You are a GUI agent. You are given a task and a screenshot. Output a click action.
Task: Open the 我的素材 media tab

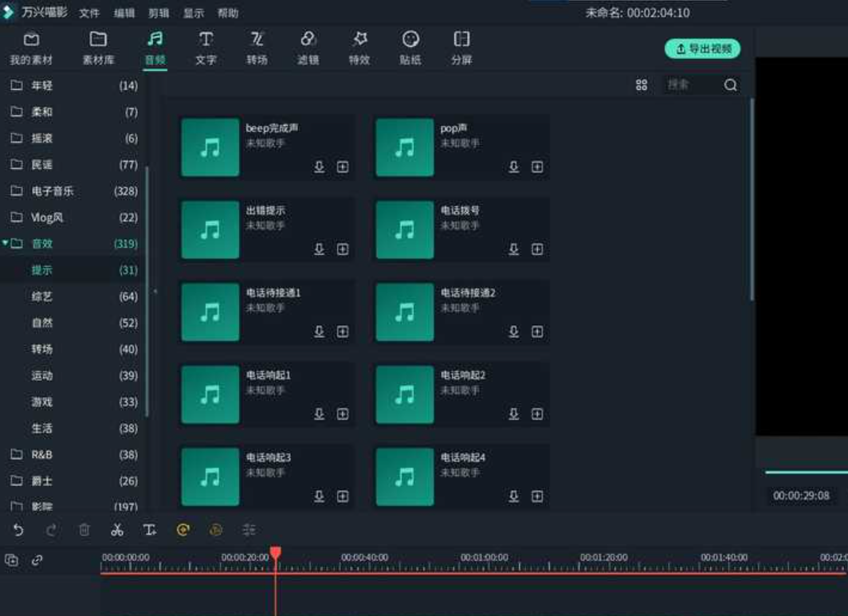[x=31, y=49]
